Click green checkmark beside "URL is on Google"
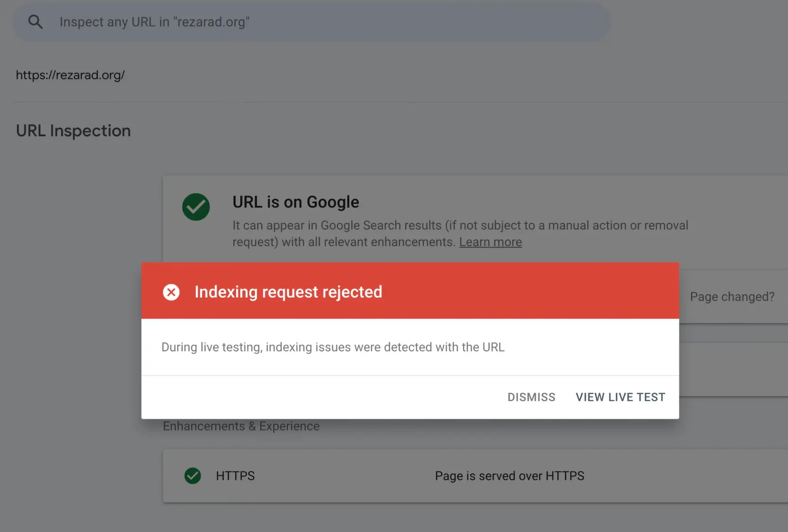This screenshot has height=532, width=788. [x=196, y=207]
